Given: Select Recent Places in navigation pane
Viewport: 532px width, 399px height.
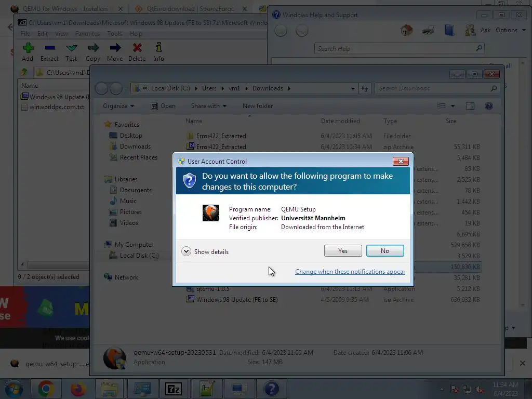Looking at the screenshot, I should (x=134, y=157).
